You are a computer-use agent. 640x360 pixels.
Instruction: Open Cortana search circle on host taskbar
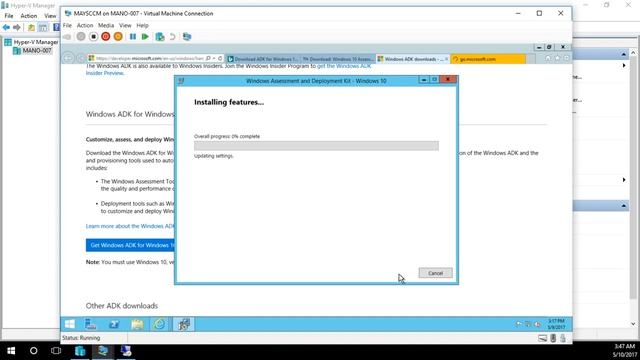33,351
